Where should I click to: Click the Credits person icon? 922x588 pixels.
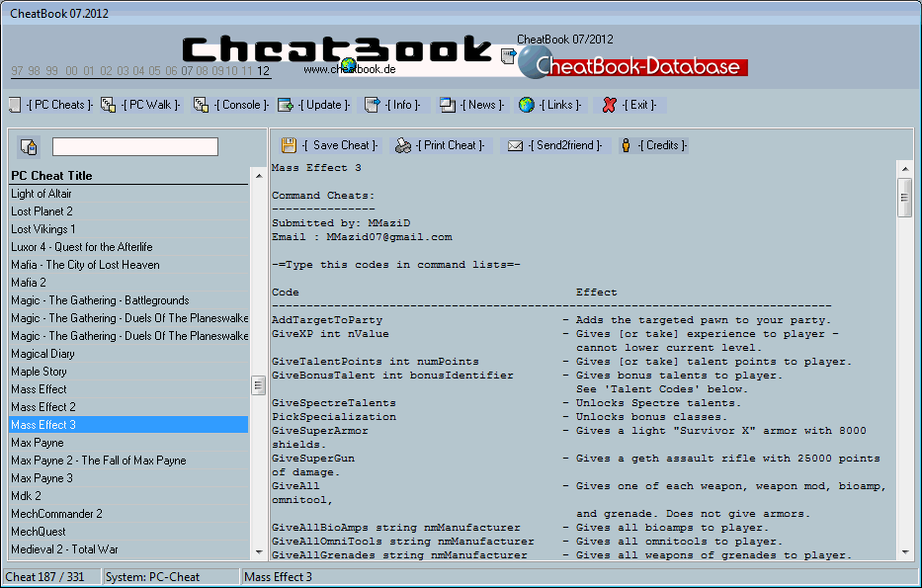(x=627, y=145)
